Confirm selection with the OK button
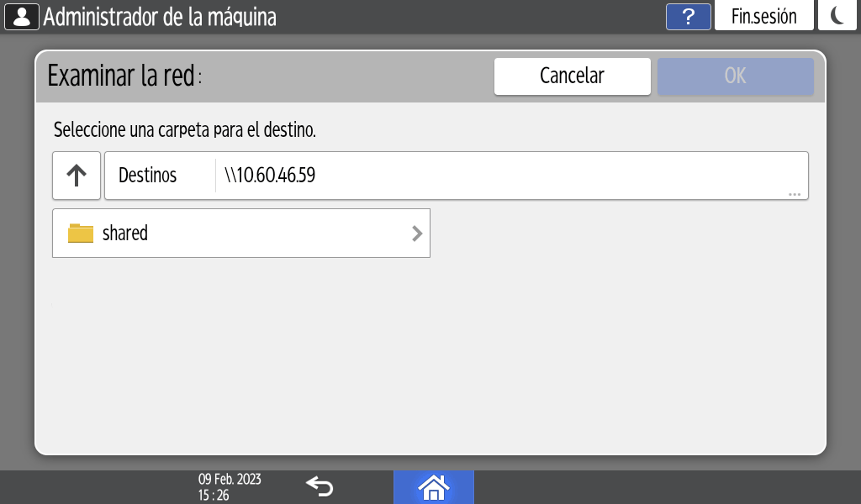 click(735, 76)
